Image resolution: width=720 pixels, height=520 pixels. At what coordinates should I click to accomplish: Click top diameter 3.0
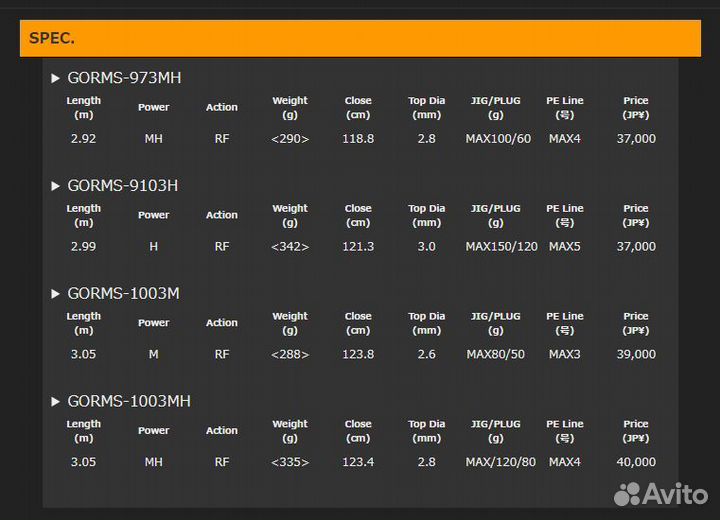pos(427,247)
